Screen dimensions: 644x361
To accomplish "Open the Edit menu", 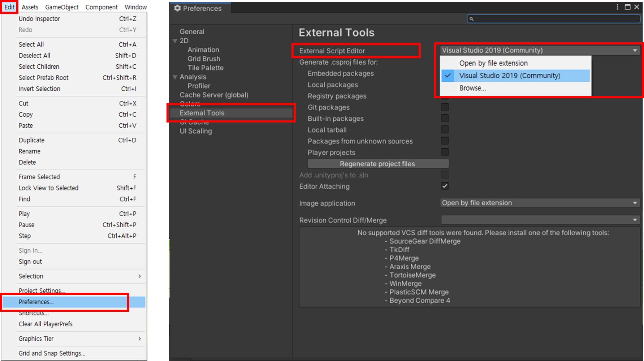I will click(x=9, y=7).
